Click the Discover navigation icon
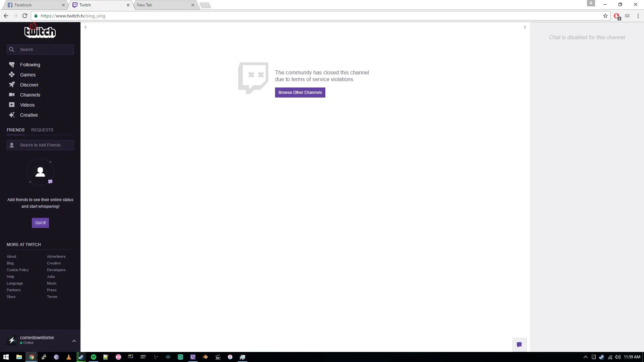Screen dimensions: 644x362 (x=11, y=84)
